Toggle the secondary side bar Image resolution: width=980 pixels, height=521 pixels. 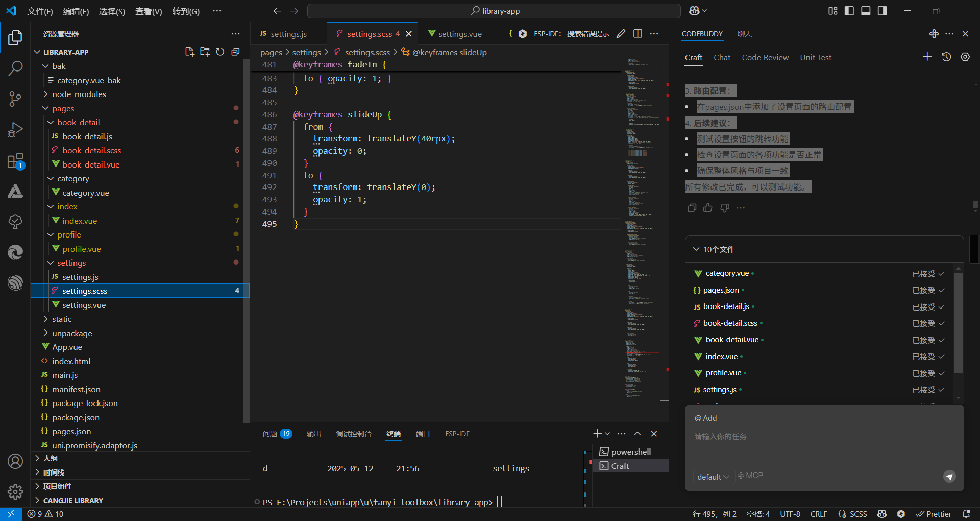882,11
